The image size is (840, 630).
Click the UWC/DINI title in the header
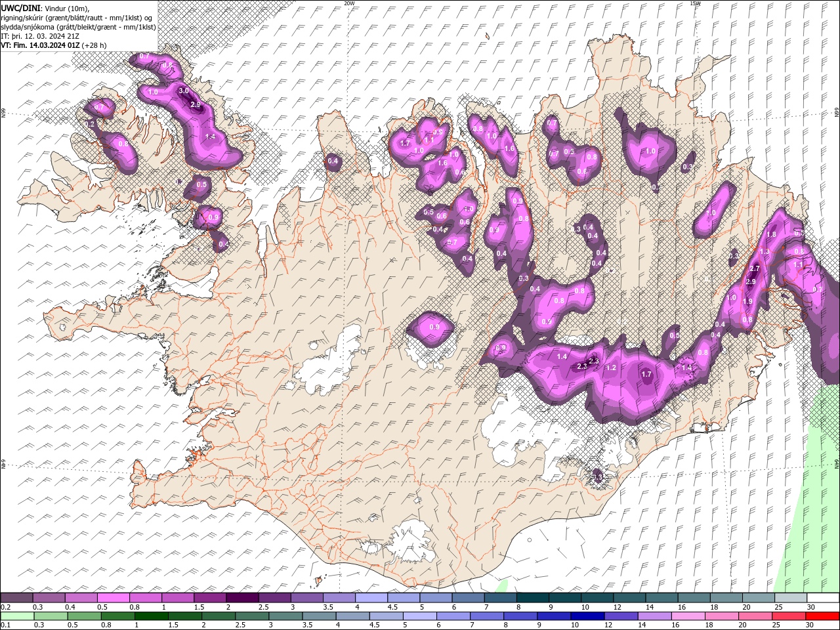click(22, 7)
